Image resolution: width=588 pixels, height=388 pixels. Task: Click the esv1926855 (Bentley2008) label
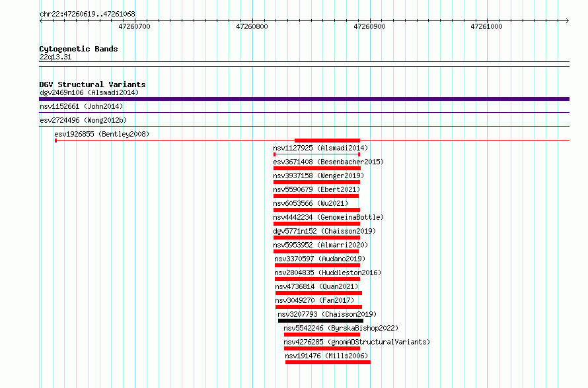coord(102,134)
